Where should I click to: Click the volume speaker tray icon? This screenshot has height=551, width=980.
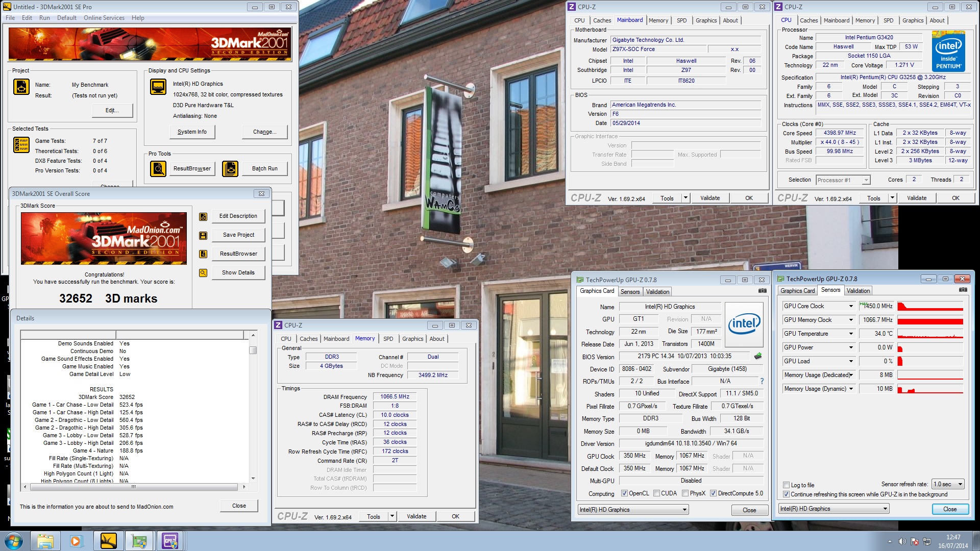pyautogui.click(x=902, y=542)
